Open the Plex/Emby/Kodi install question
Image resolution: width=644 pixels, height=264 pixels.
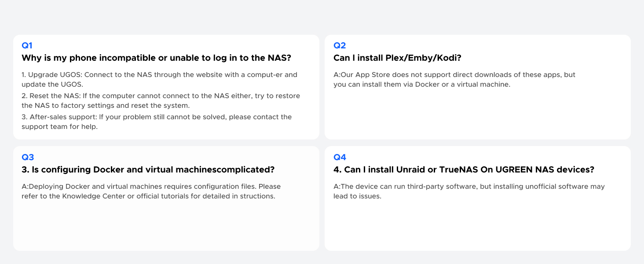point(397,58)
